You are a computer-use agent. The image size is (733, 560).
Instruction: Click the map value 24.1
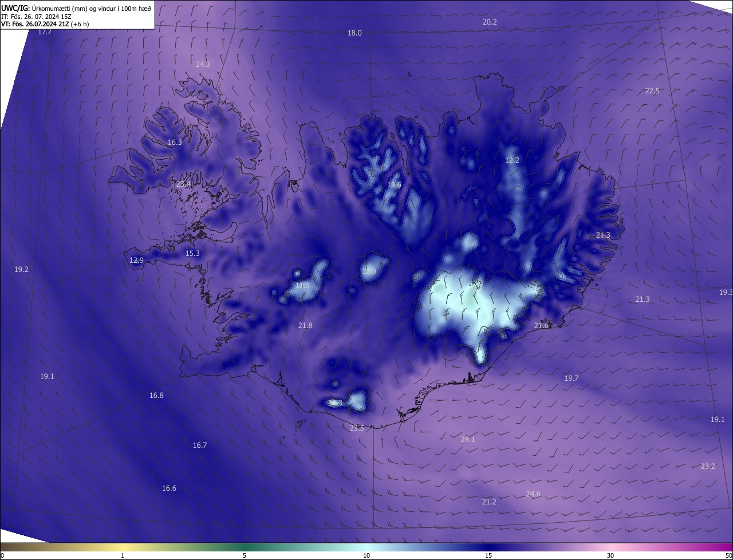[x=467, y=440]
